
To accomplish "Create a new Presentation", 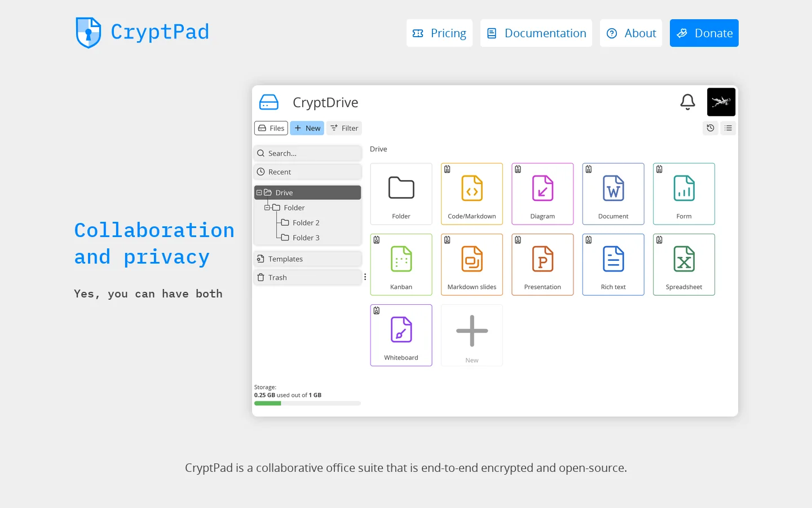I will [x=542, y=265].
